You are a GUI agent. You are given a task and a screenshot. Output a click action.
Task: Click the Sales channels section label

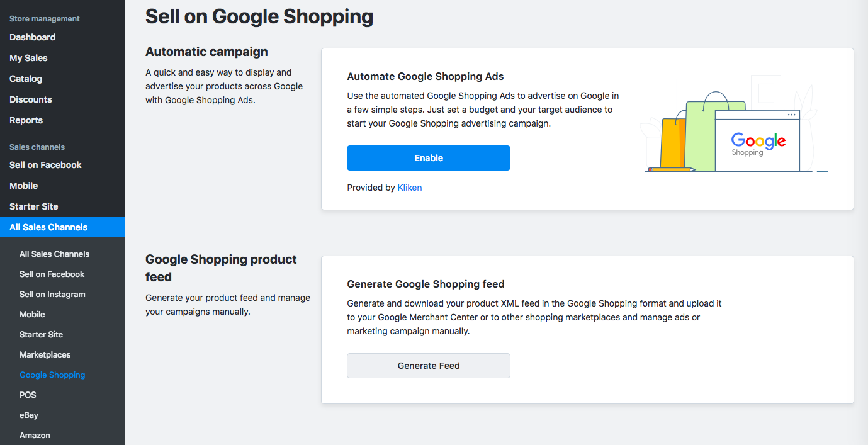click(37, 147)
